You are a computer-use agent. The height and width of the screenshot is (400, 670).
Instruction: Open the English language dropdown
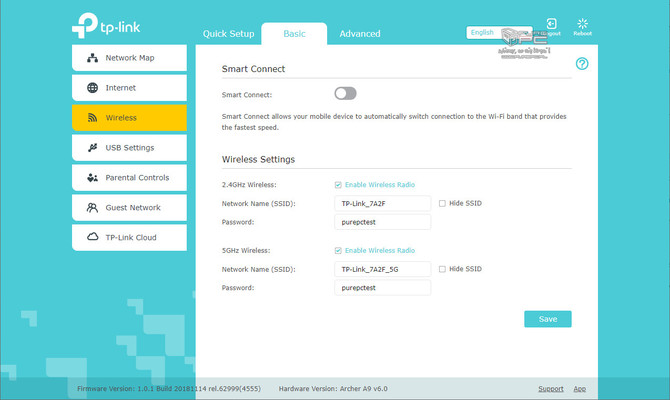click(x=500, y=32)
